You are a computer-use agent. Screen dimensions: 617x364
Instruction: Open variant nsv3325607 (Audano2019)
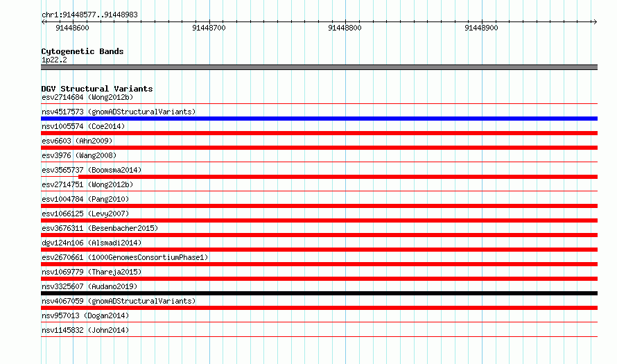tap(89, 286)
